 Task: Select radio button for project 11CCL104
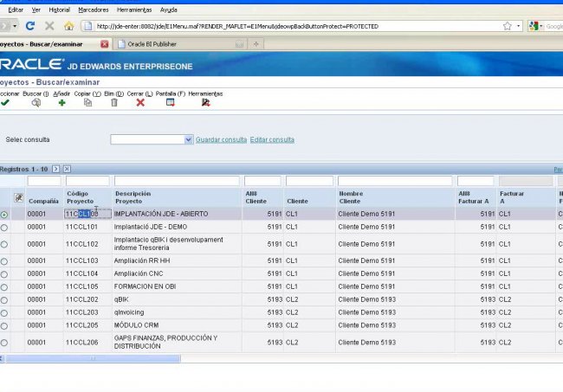pos(4,274)
